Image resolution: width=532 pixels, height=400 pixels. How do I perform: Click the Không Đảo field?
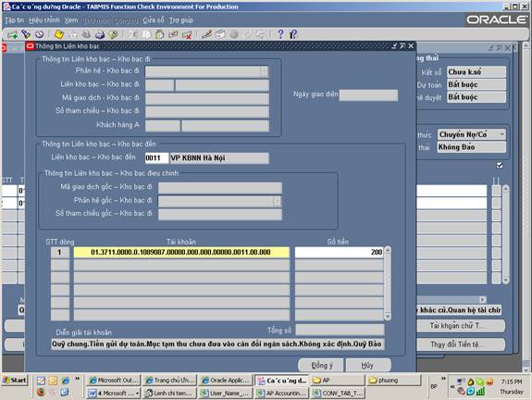pos(471,147)
